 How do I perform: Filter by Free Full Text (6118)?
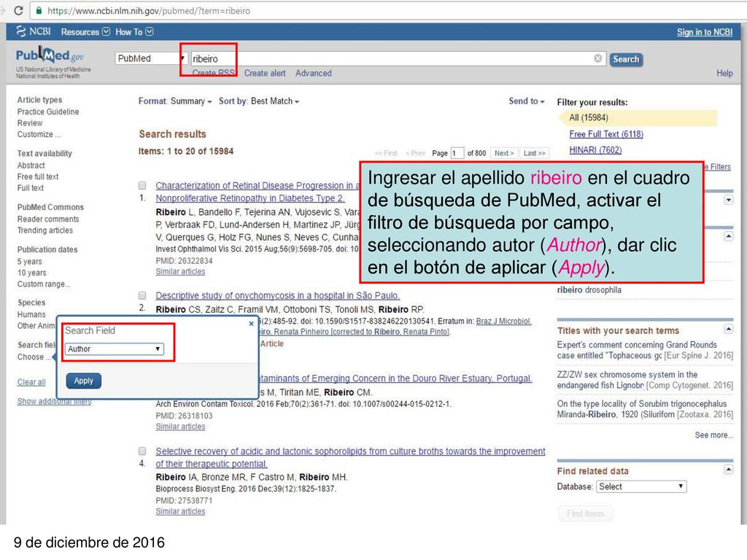606,134
